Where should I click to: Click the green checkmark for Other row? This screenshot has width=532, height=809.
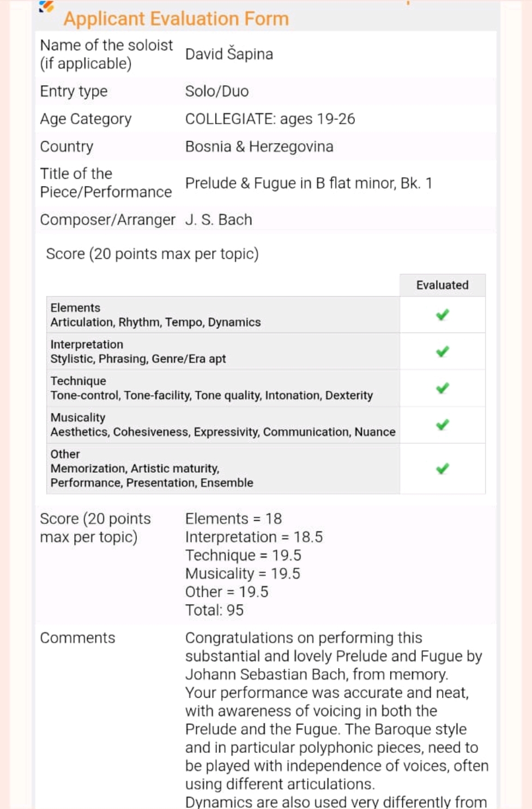coord(442,469)
